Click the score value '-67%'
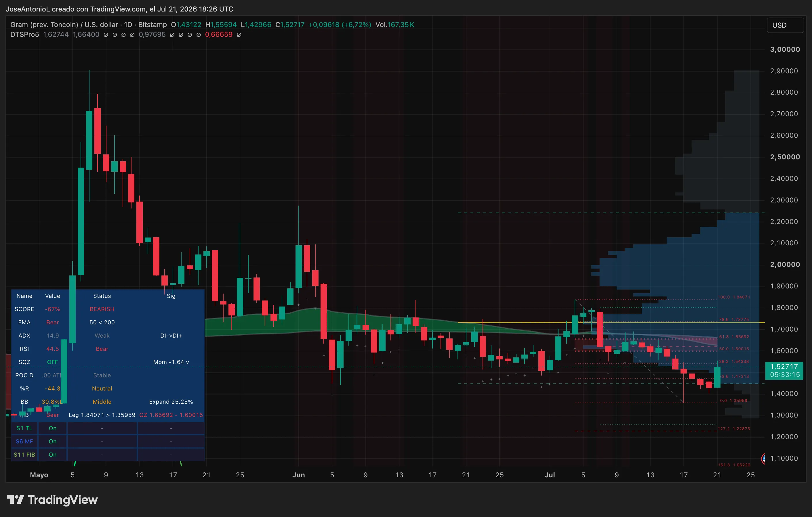The height and width of the screenshot is (517, 812). click(x=53, y=309)
